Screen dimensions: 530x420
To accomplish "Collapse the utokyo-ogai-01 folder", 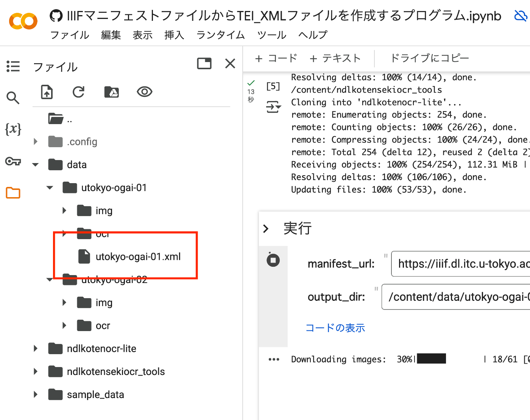I will (49, 187).
